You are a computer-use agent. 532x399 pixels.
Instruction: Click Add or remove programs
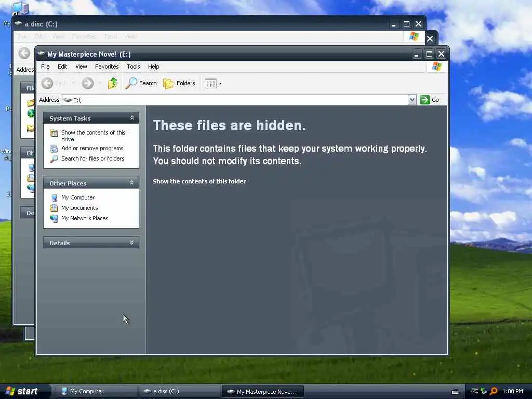point(92,148)
